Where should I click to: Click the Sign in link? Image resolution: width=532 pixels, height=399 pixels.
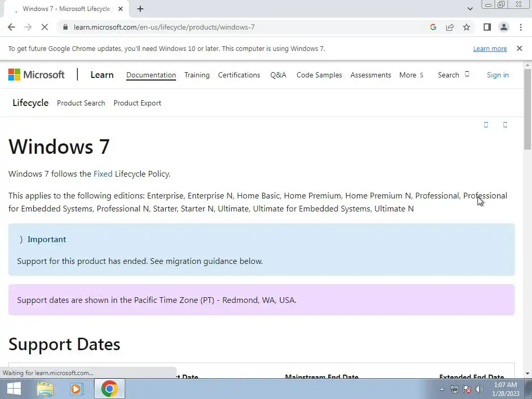click(x=498, y=75)
